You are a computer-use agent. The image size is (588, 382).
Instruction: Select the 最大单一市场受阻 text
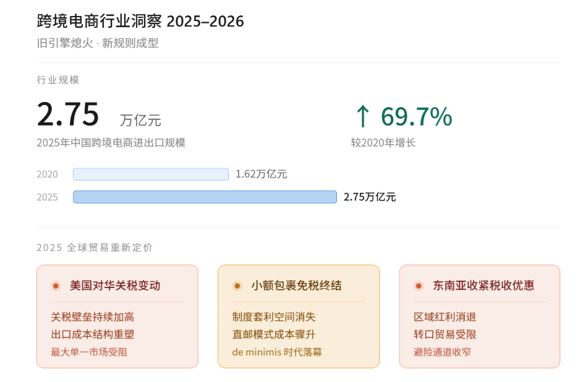(x=89, y=352)
